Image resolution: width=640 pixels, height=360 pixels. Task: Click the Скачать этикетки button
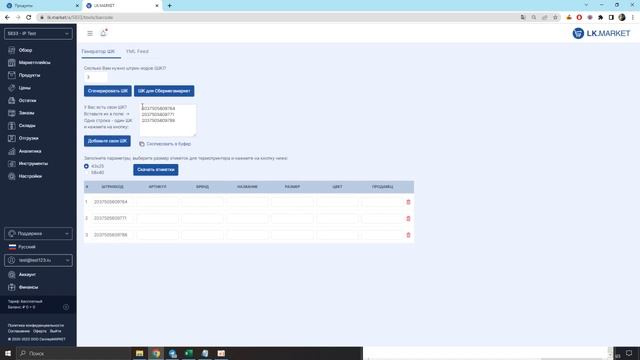156,170
